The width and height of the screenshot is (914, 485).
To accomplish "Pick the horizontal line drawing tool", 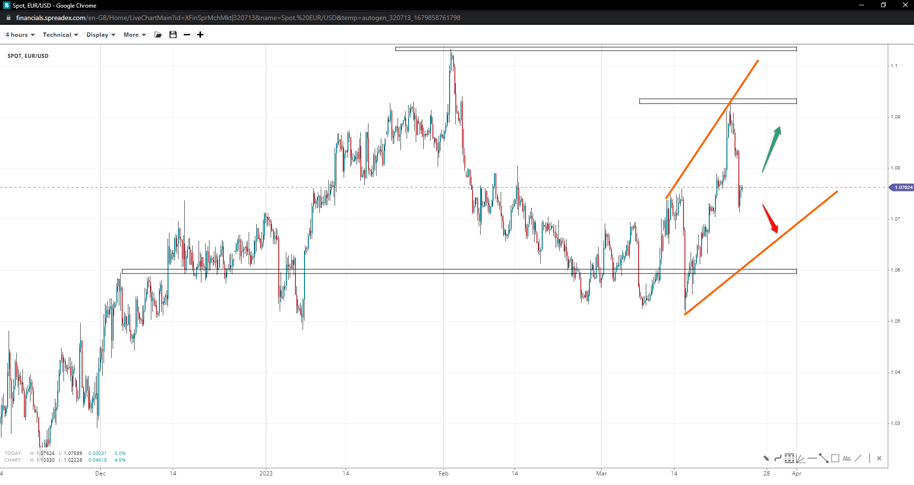I will pos(812,458).
